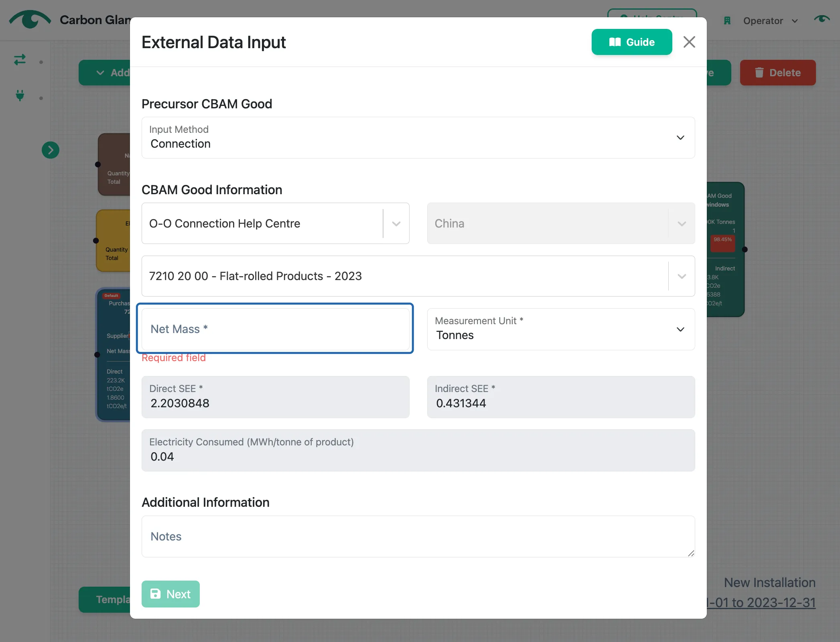Click the Template button in background

coord(105,599)
